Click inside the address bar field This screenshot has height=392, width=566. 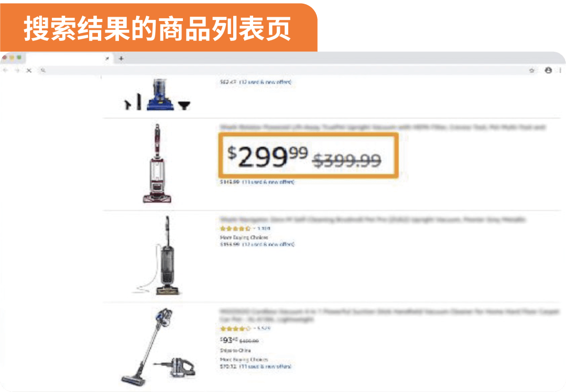(x=285, y=70)
